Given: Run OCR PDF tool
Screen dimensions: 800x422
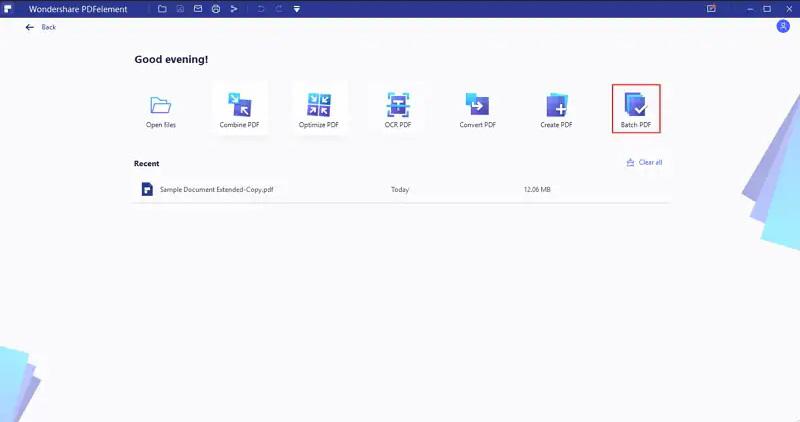Looking at the screenshot, I should tap(398, 109).
